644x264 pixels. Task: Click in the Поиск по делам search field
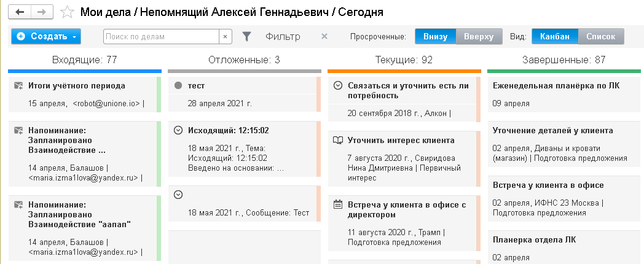click(162, 37)
